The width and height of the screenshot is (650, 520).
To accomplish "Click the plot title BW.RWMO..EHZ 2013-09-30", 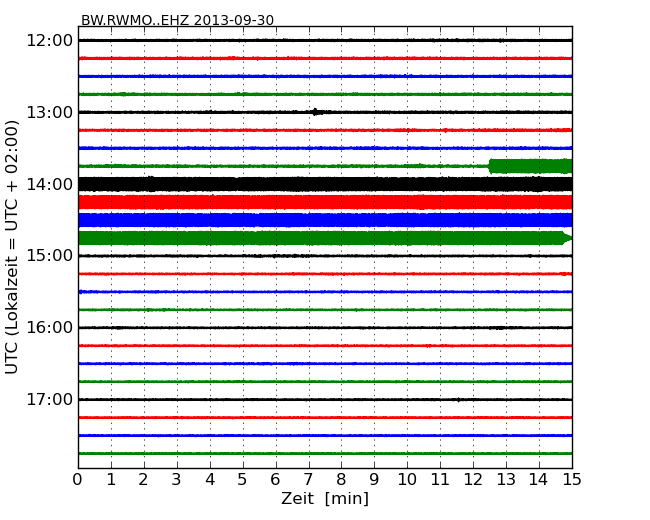I will [177, 20].
